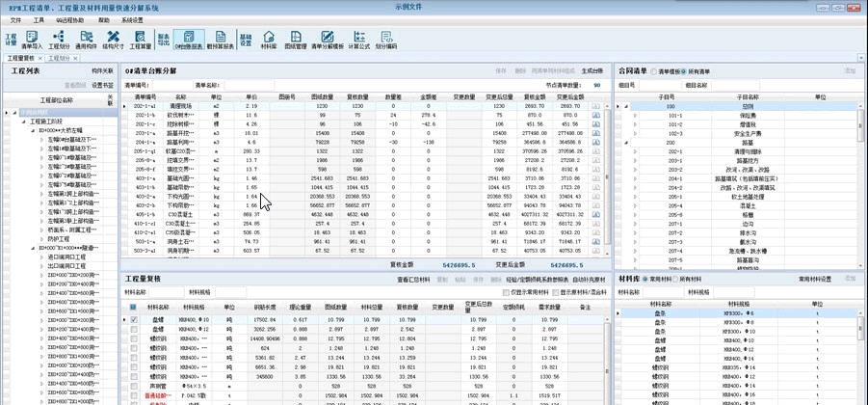The image size is (868, 405).
Task: Collapse contract item 100 总则
Action: (x=626, y=106)
